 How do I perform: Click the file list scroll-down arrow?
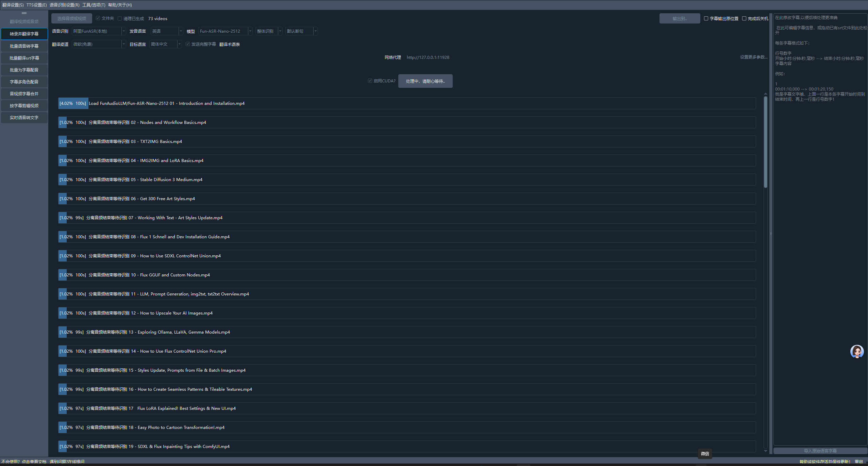click(x=765, y=451)
